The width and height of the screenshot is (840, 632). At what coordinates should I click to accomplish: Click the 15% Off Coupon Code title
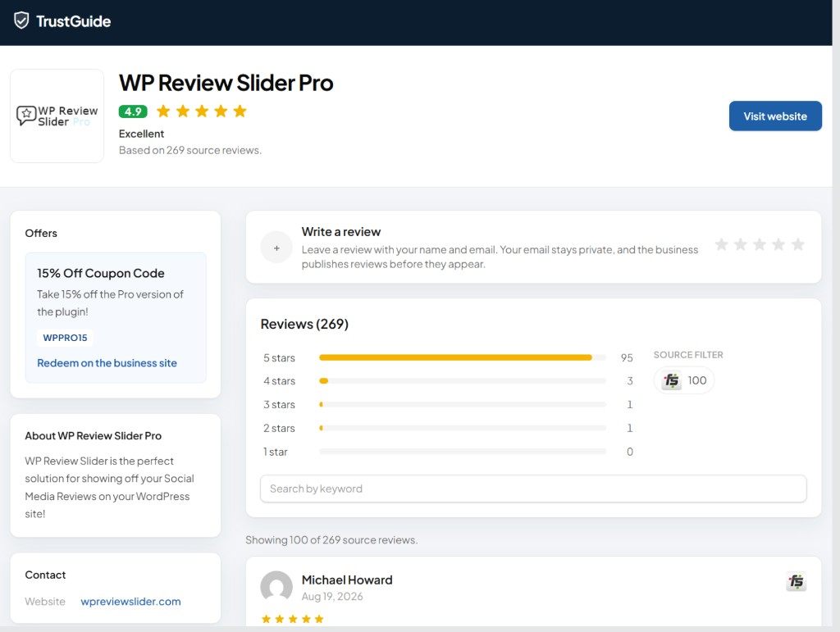[x=101, y=273]
